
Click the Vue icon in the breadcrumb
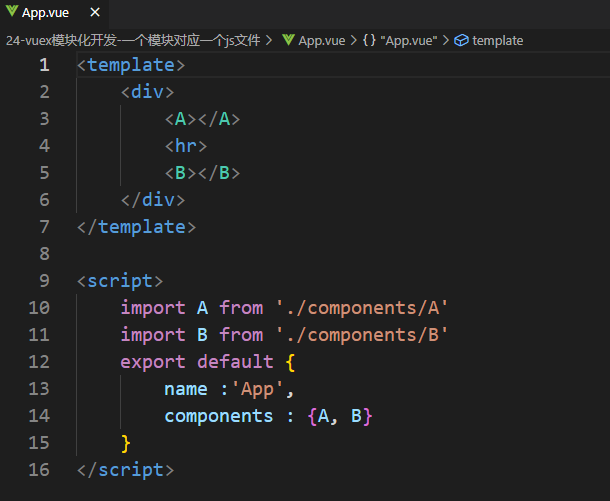288,40
